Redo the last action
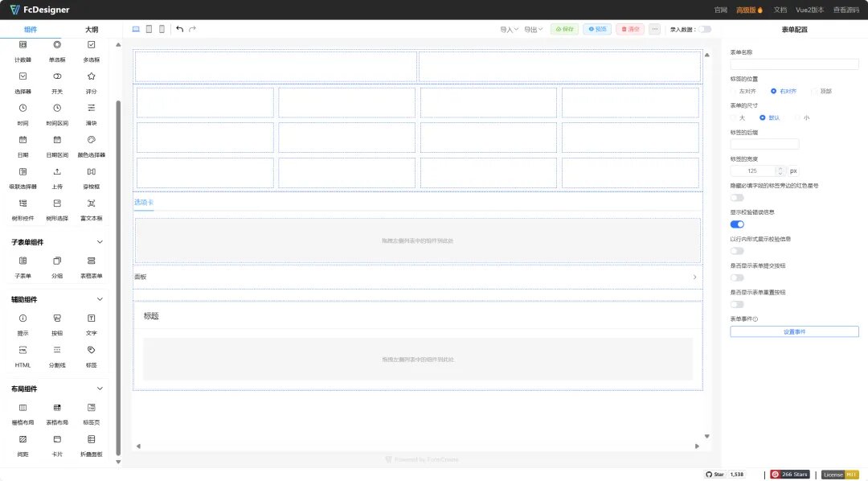Viewport: 868px width, 481px height. 192,29
